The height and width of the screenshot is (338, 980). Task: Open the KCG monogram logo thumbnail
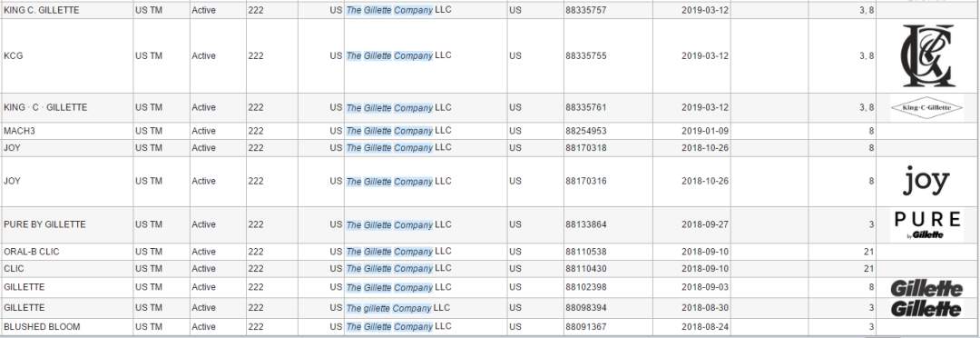pos(926,55)
